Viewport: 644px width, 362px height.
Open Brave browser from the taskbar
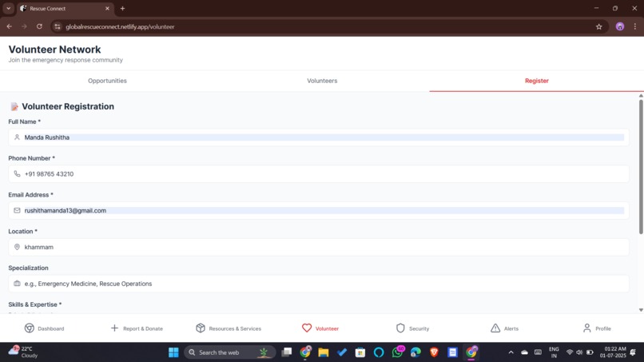(x=434, y=352)
